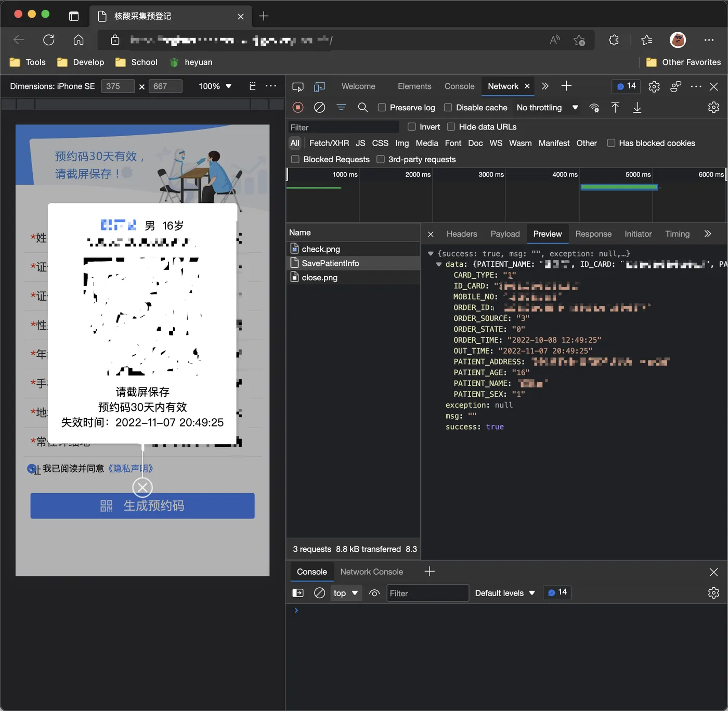Open the School bookmarks folder
This screenshot has width=728, height=711.
136,62
